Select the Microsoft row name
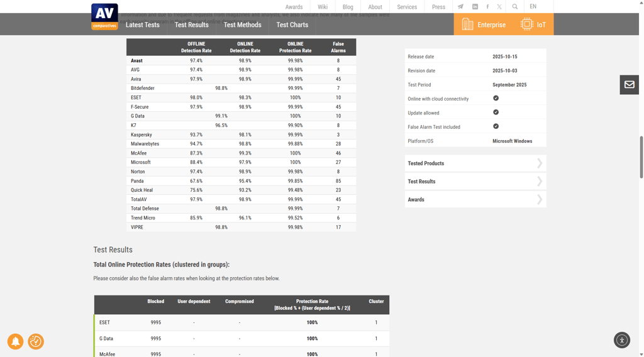Viewport: 644px width, 357px height. (x=140, y=163)
